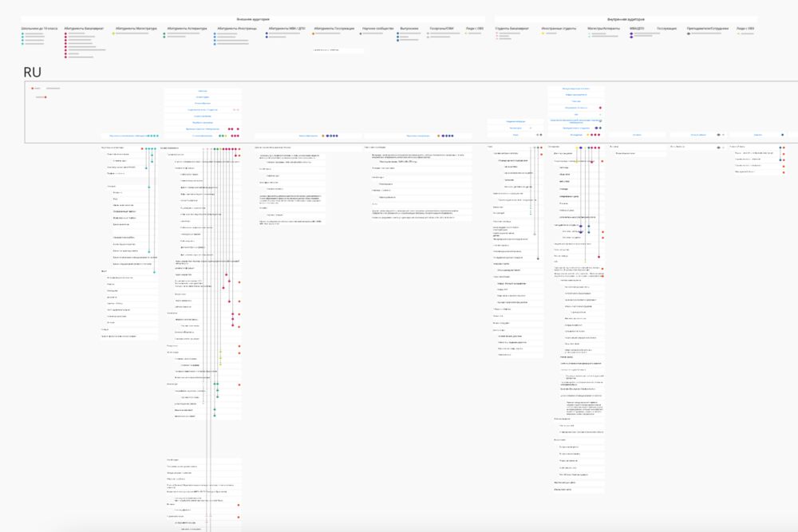Screen dimensions: 798x532
Task: Click the large "RU" section title
Action: point(32,71)
